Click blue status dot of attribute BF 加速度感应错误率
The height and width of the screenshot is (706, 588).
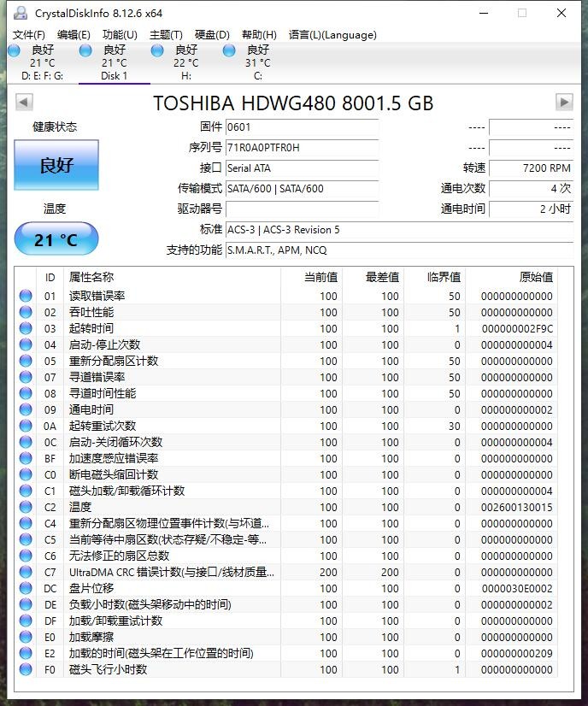pos(26,458)
